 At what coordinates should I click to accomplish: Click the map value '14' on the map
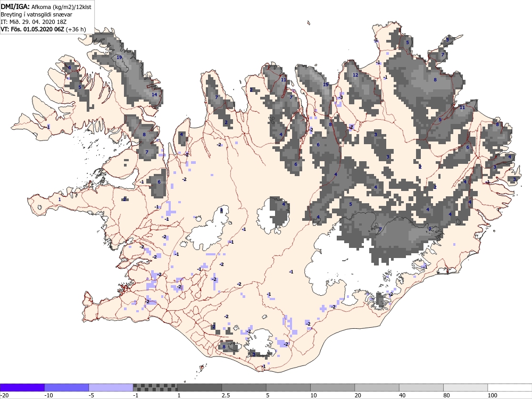pos(154,94)
